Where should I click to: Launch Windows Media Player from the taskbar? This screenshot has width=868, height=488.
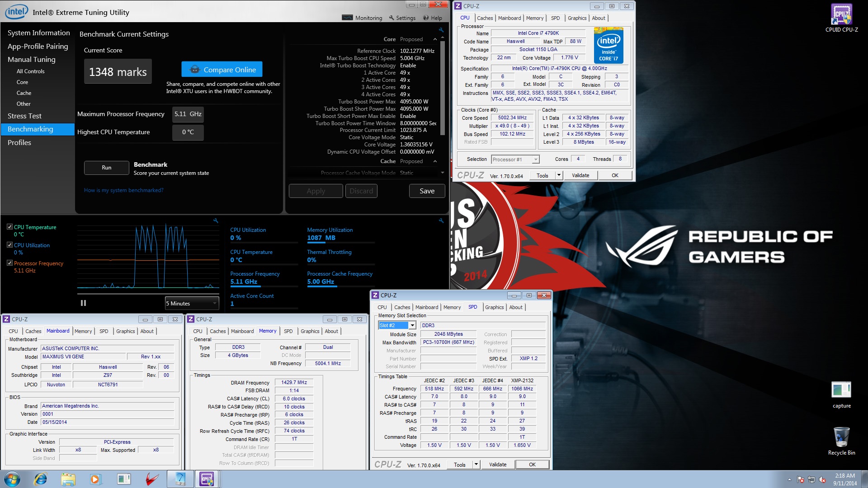[95, 479]
